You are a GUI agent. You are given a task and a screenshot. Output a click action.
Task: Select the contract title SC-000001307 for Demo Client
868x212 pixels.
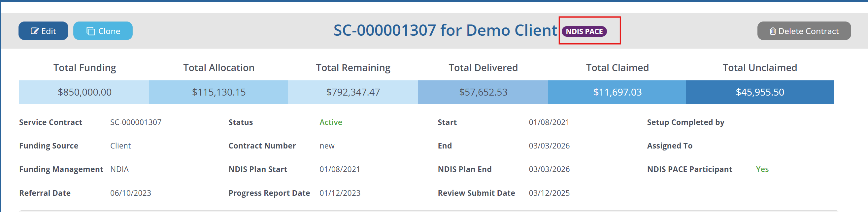tap(445, 30)
